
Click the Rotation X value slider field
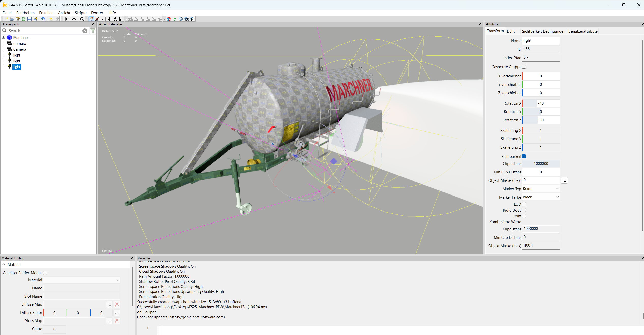541,103
